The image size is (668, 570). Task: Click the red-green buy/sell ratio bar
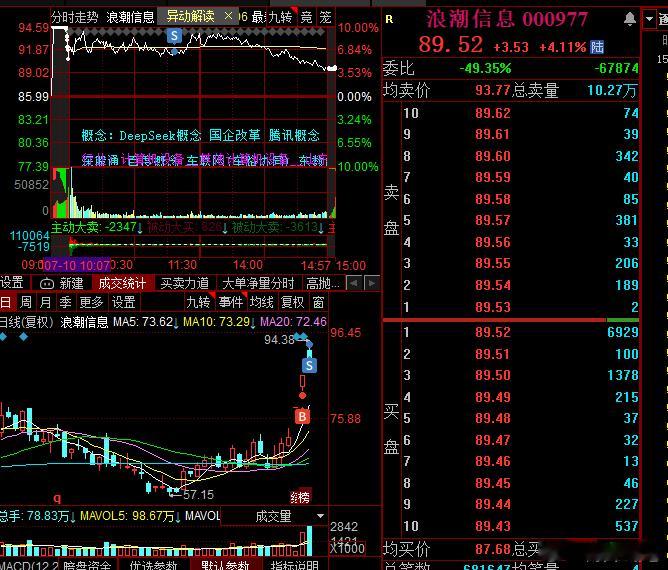pos(511,320)
